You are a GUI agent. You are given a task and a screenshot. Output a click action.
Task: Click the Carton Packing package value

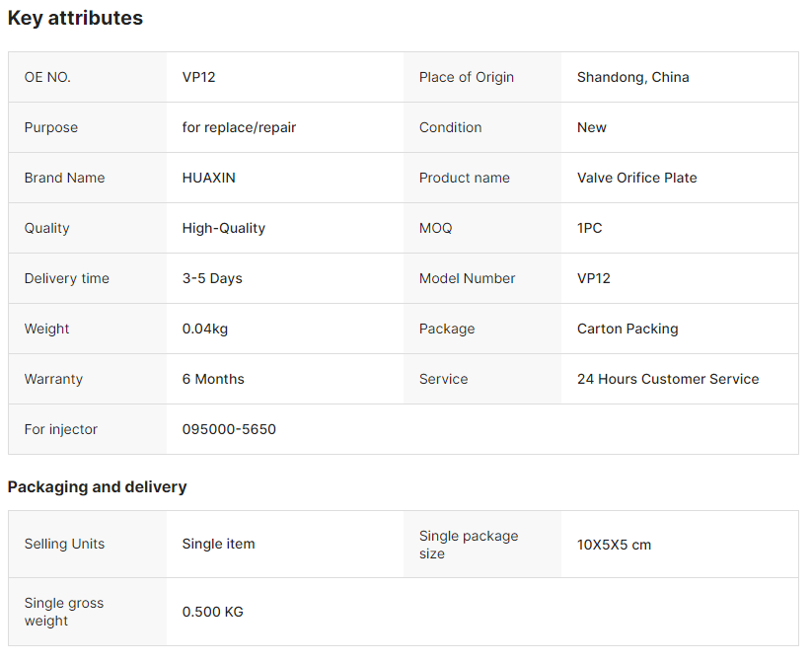click(627, 329)
